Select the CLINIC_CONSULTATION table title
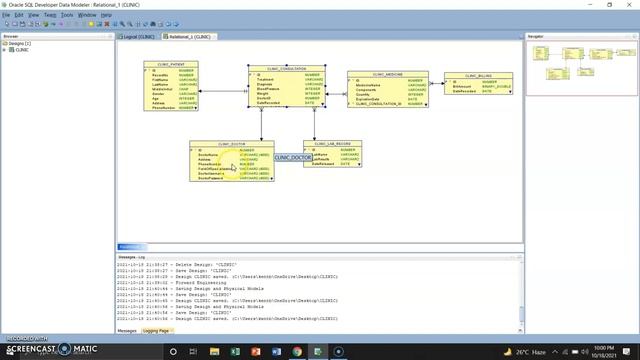This screenshot has width=640, height=360. (287, 69)
